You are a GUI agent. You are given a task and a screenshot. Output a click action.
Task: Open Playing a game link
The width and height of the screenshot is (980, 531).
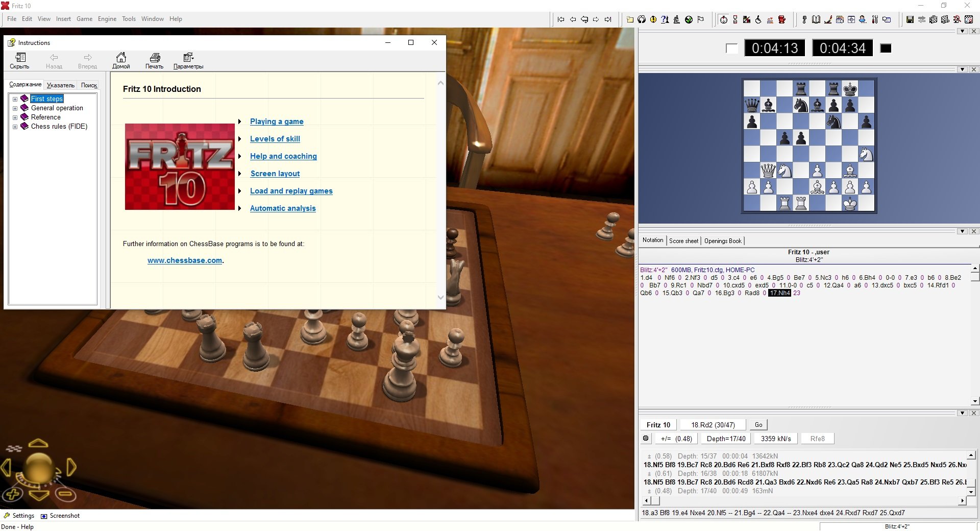point(277,122)
